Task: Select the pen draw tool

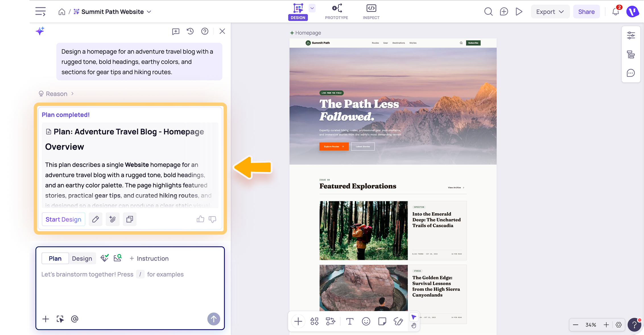Action: tap(398, 322)
